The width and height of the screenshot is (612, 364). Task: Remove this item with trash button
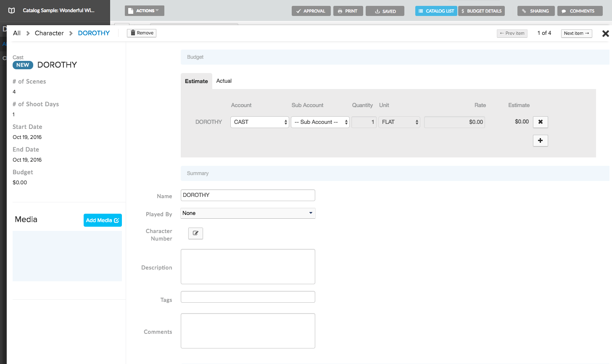click(142, 33)
